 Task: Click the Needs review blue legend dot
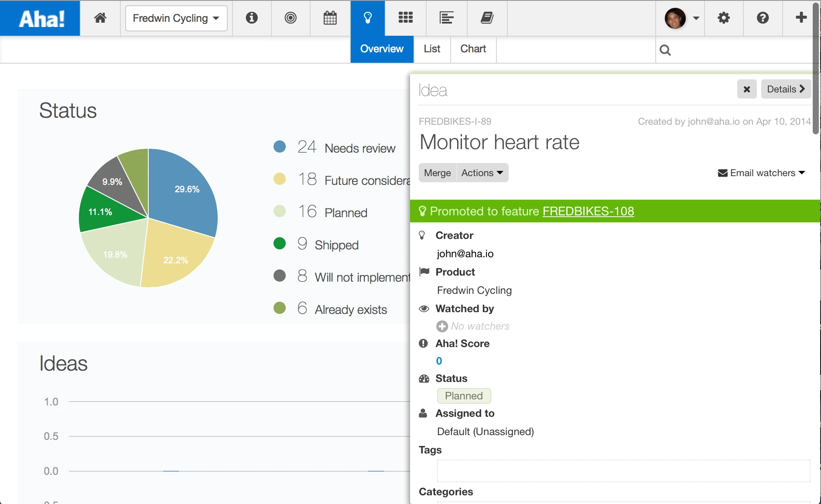280,146
